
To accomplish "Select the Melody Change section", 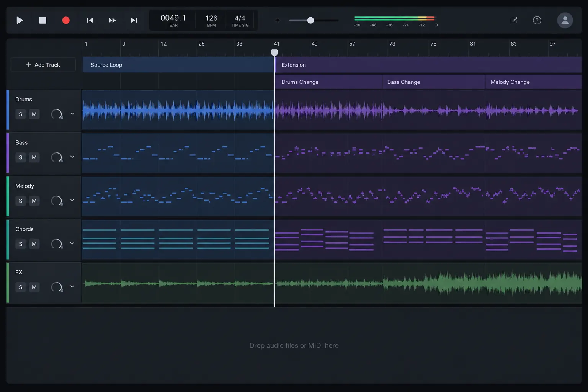I will point(534,82).
